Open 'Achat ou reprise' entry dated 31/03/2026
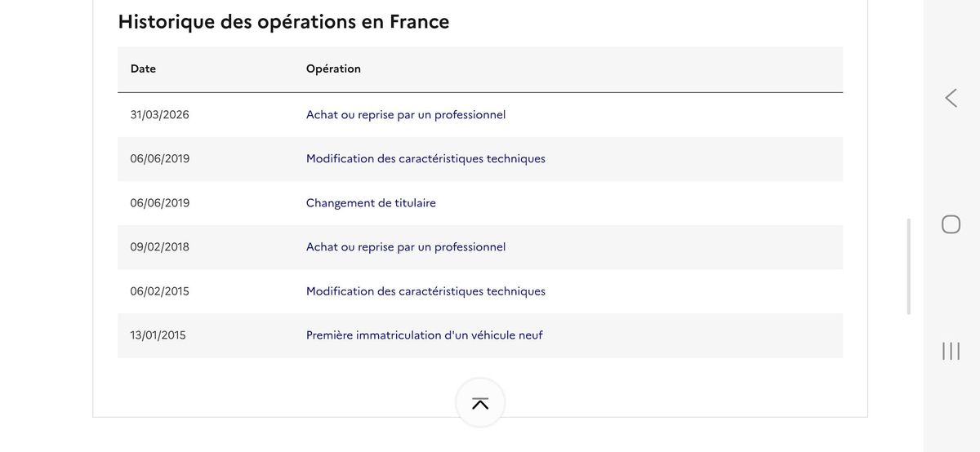The width and height of the screenshot is (980, 452). (406, 115)
